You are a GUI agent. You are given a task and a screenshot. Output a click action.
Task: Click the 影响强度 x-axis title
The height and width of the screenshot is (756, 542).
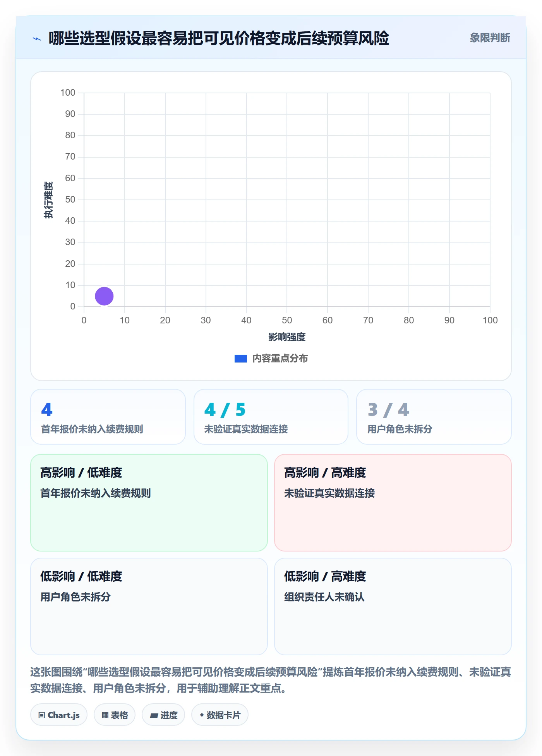point(287,337)
